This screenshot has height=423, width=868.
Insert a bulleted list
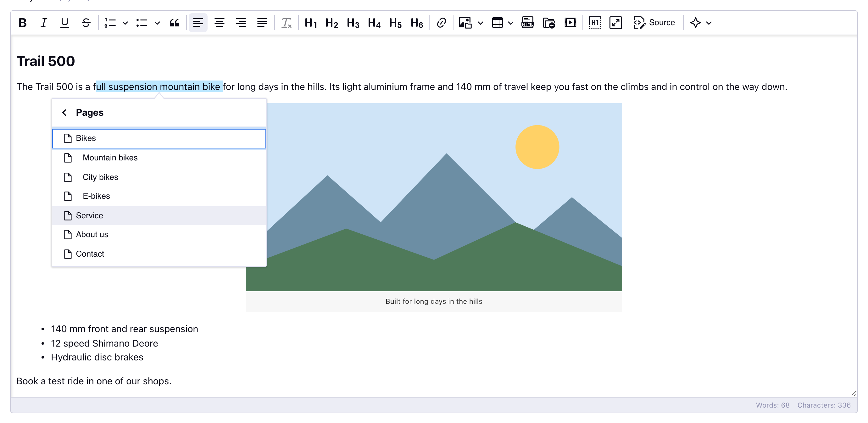point(142,23)
